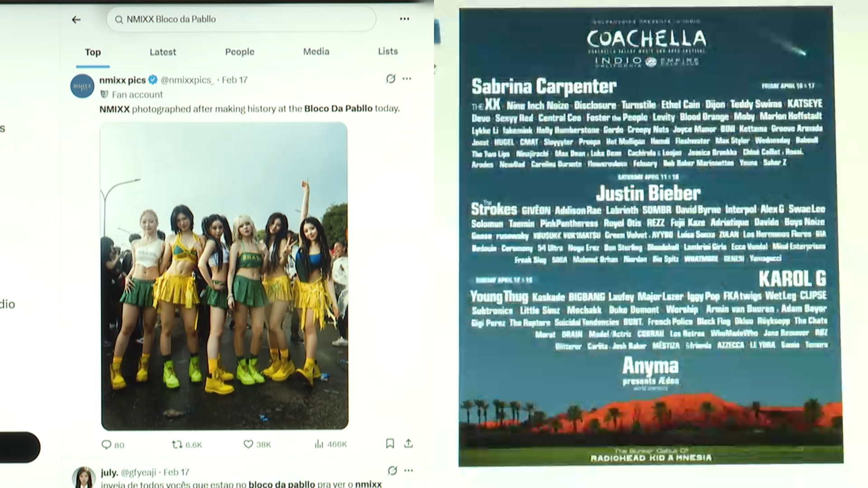Screen dimensions: 868x488
Task: Click the back arrow icon
Action: (76, 19)
